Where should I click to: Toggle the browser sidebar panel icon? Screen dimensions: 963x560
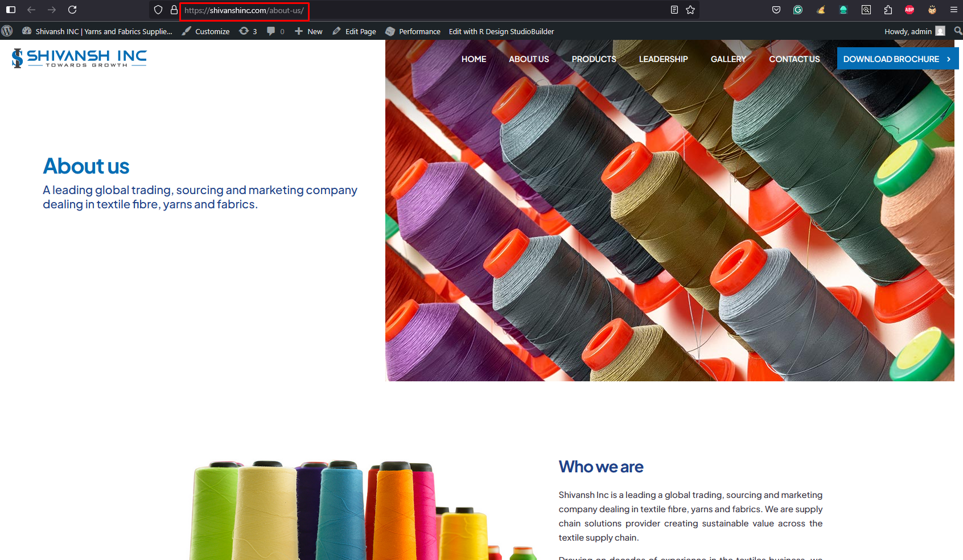tap(11, 10)
